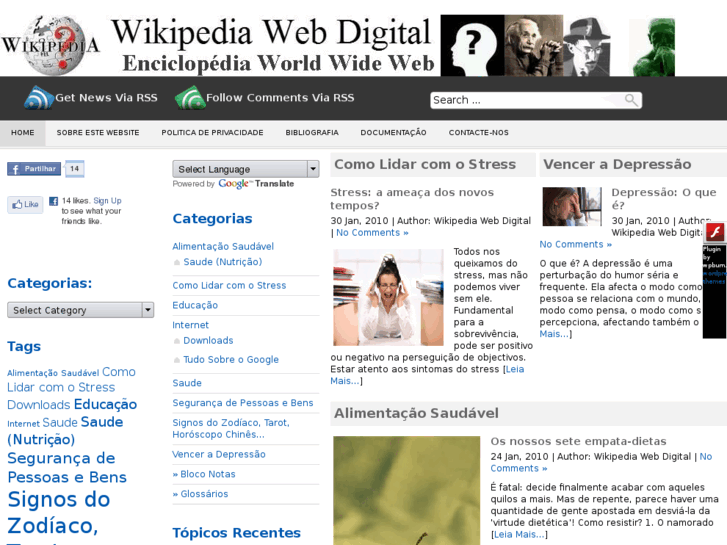Click the Sign Up link

pos(107,201)
